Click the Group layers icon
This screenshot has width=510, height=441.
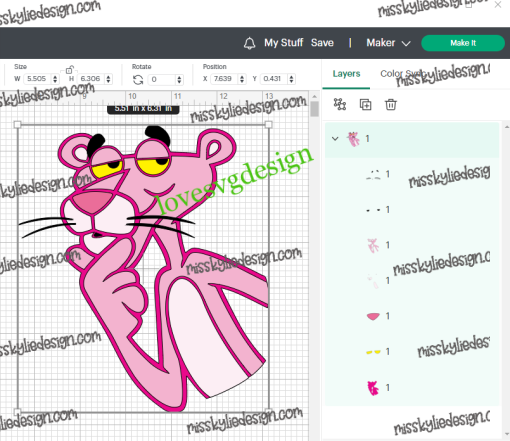(x=340, y=104)
